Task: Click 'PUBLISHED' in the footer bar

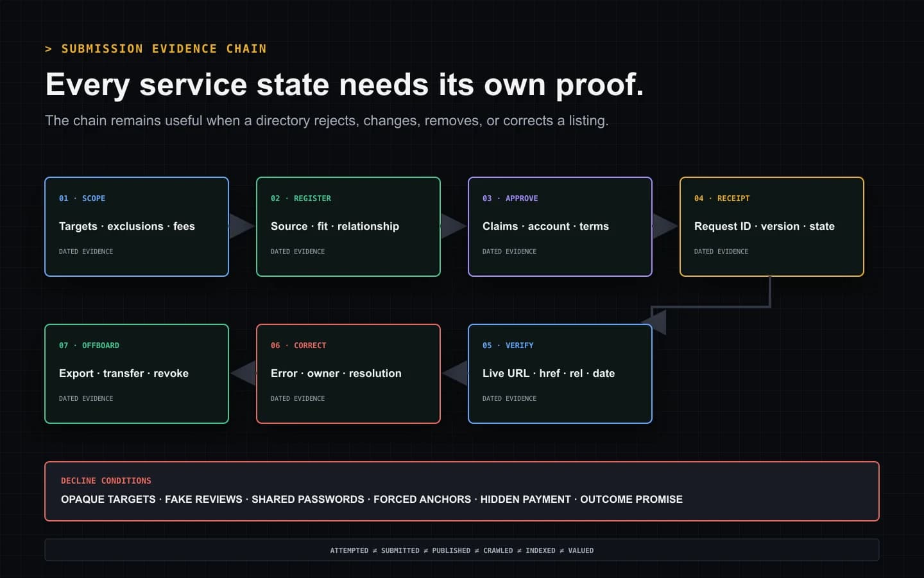Action: pyautogui.click(x=451, y=551)
